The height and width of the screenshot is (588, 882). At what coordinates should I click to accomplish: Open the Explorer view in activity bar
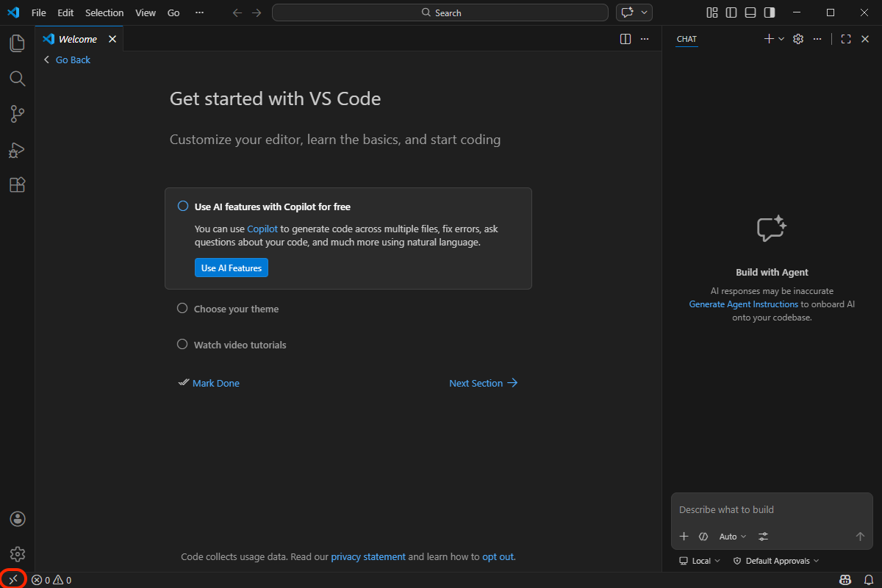click(x=18, y=43)
